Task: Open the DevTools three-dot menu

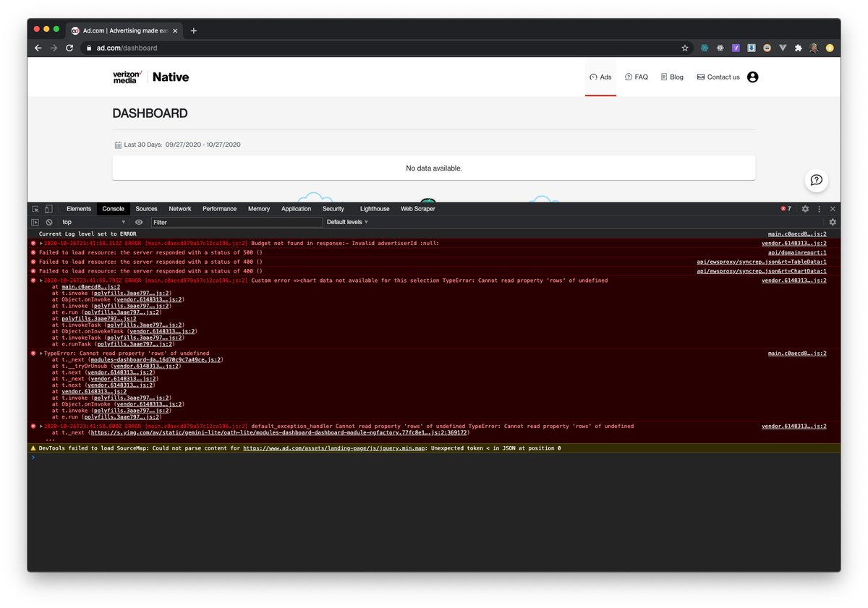Action: 820,209
